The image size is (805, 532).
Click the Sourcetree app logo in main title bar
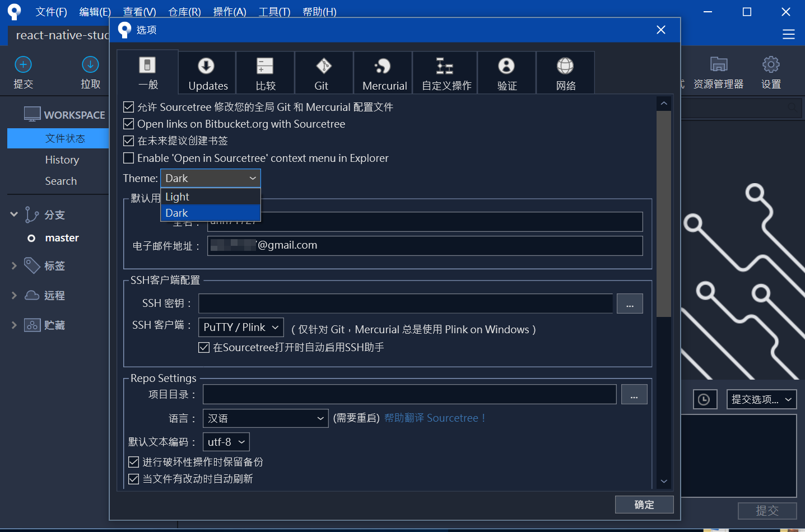[x=14, y=11]
